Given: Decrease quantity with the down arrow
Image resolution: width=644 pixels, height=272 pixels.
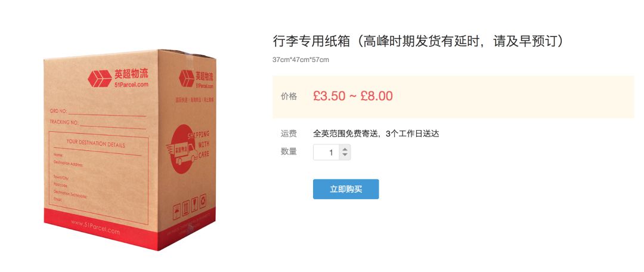Looking at the screenshot, I should coord(345,155).
